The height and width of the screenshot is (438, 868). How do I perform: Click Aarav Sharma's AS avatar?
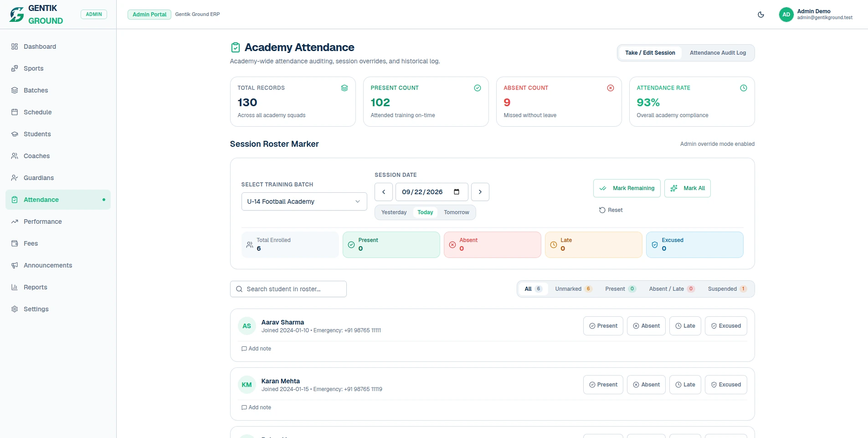pyautogui.click(x=247, y=326)
